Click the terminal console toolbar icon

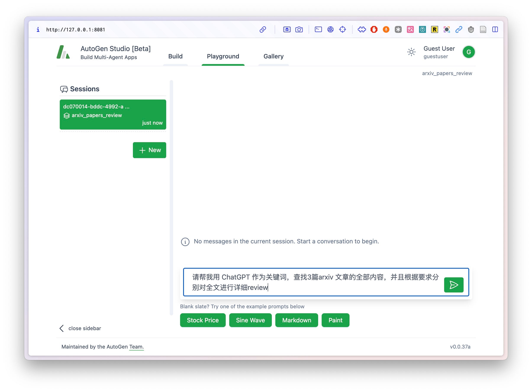pos(318,29)
